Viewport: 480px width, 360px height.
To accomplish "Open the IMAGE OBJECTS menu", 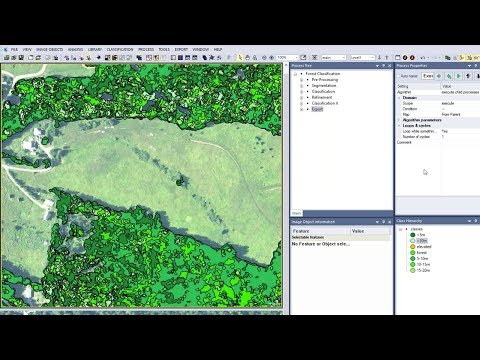I will [49, 49].
